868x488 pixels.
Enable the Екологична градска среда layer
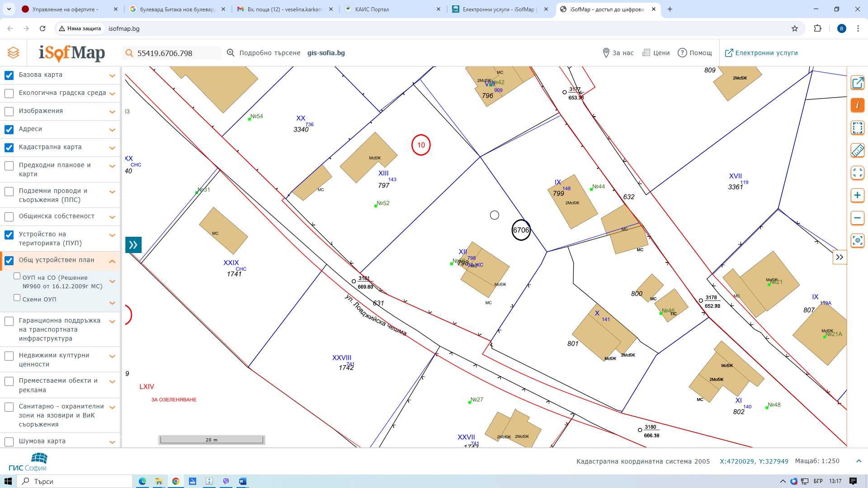(x=9, y=93)
